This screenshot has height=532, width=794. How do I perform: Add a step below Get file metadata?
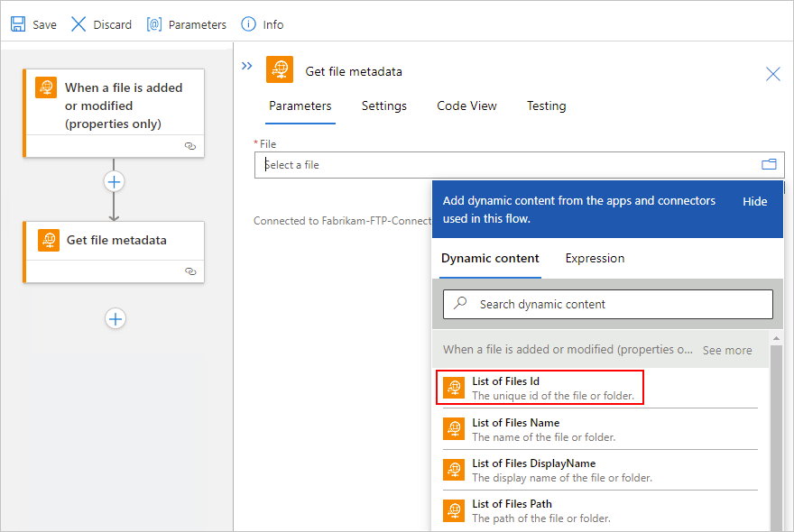pyautogui.click(x=115, y=318)
